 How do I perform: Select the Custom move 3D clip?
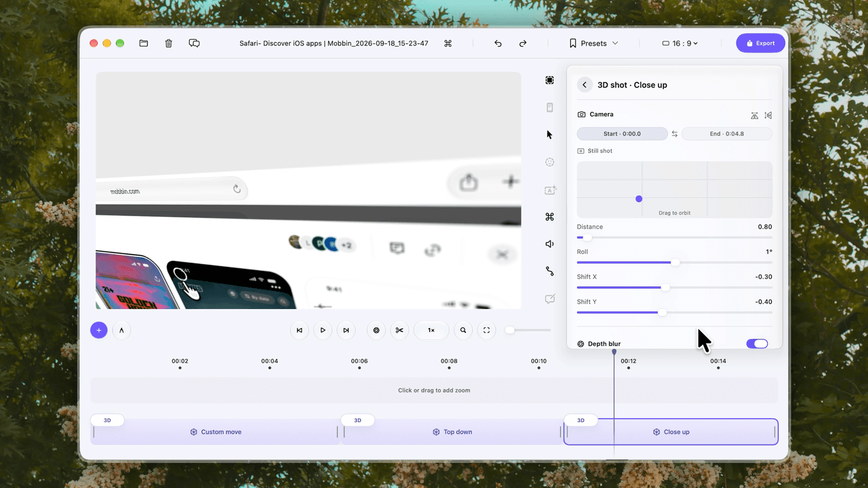(215, 432)
